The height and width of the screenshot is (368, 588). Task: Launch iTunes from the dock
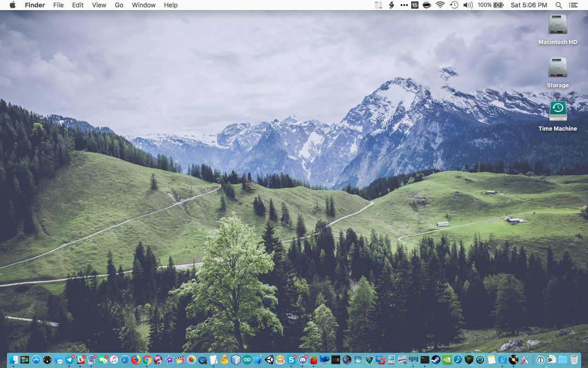[x=114, y=360]
